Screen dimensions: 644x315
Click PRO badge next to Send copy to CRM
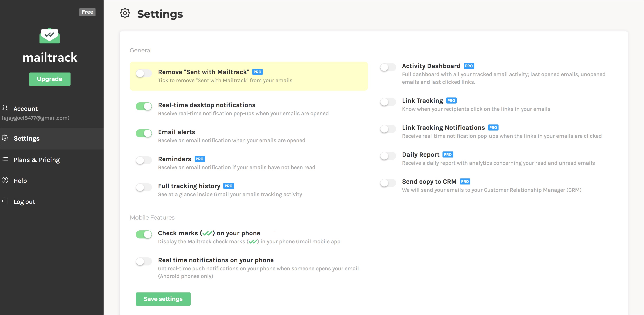pyautogui.click(x=465, y=181)
